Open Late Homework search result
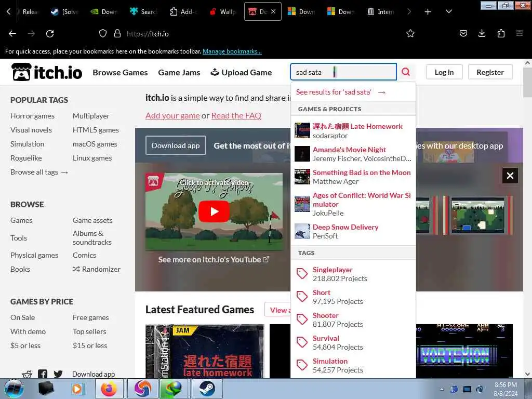532x399 pixels. pos(353,130)
